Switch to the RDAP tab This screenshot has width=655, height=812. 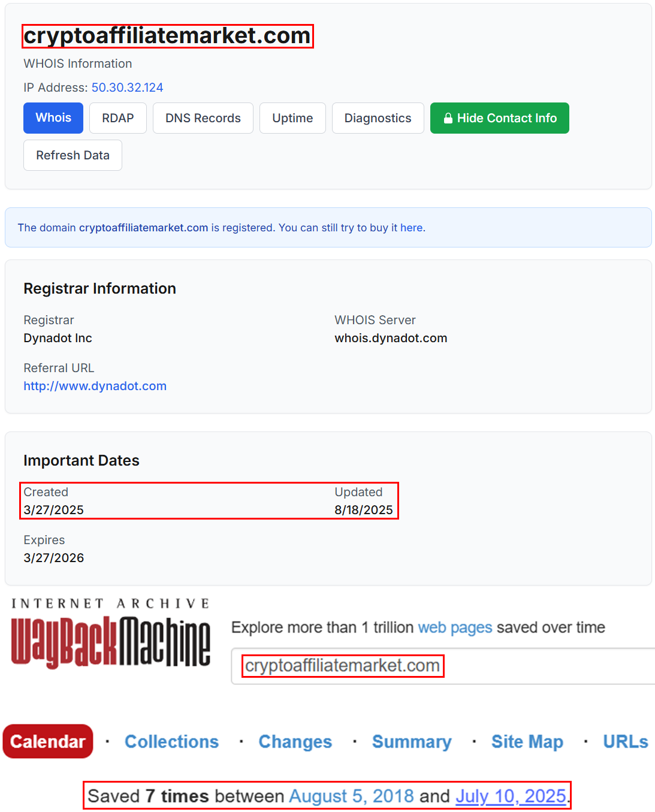[117, 118]
